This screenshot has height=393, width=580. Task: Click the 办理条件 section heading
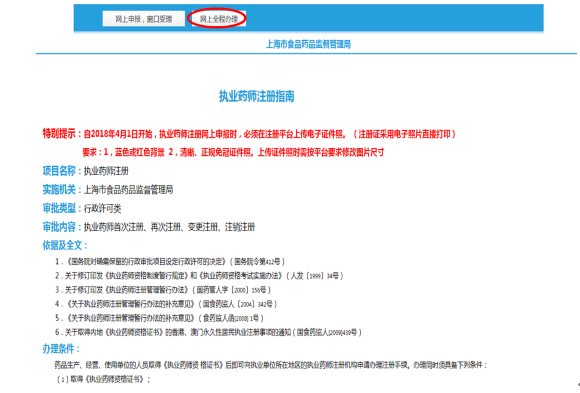61,349
